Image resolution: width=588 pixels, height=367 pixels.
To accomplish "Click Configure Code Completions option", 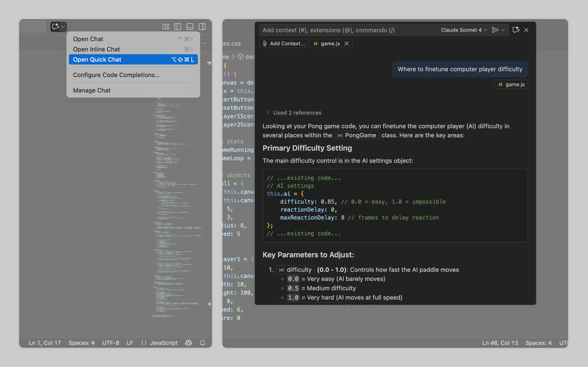I will (x=116, y=75).
